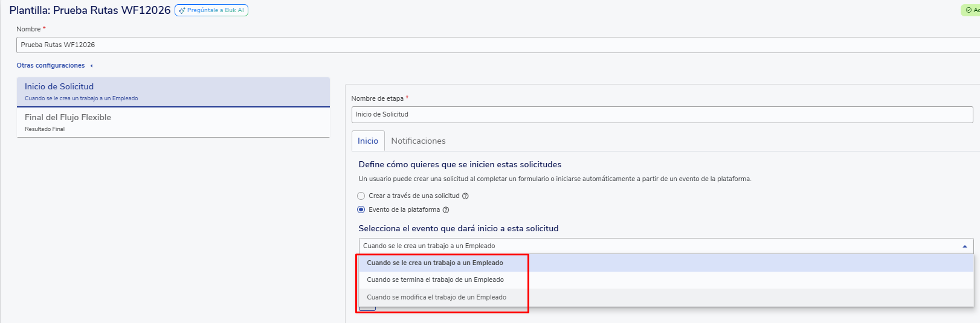The width and height of the screenshot is (980, 323).
Task: Click help icon beside Crear a través de una solicitud
Action: tap(465, 196)
